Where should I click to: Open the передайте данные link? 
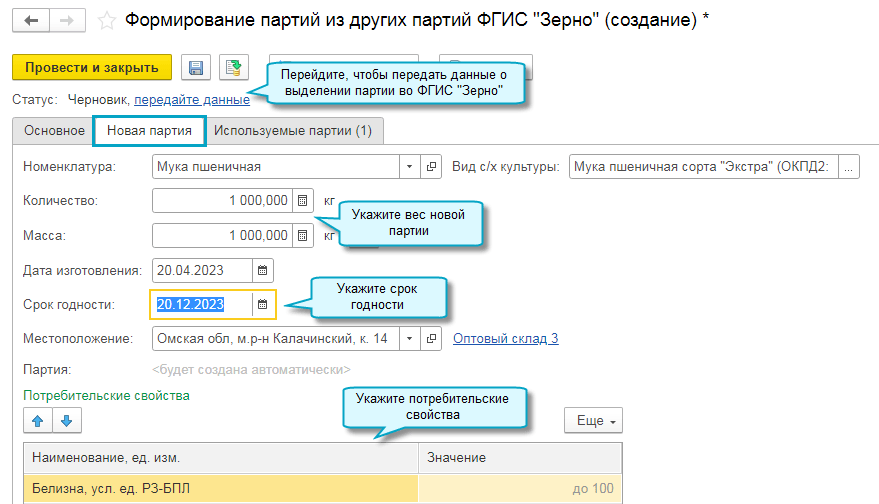192,100
